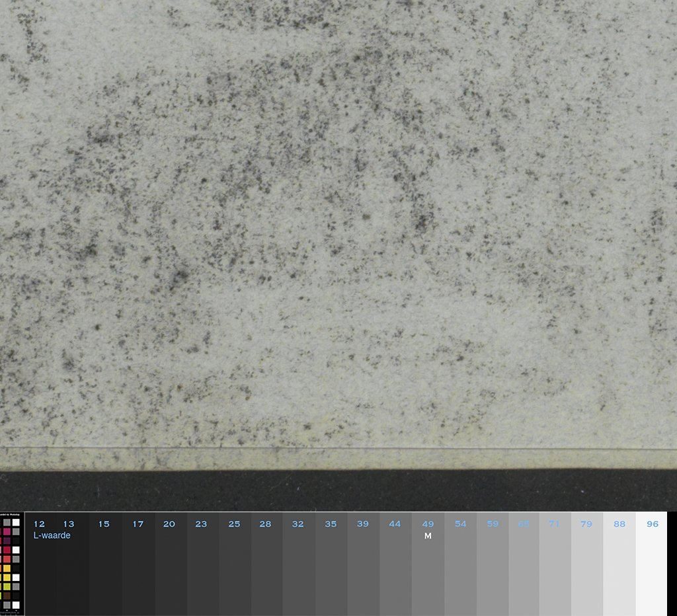This screenshot has height=616, width=677.
Task: Select the lightest gray patch labeled 96
Action: (651, 568)
